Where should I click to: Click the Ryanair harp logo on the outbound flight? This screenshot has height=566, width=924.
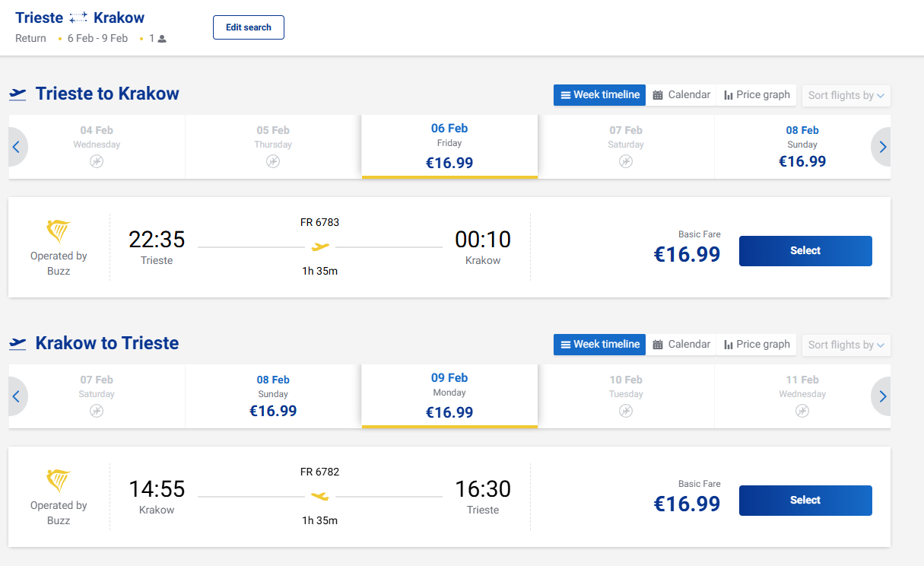point(59,231)
